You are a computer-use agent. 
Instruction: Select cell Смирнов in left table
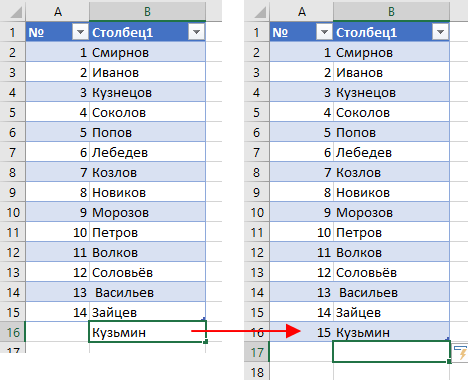[147, 52]
